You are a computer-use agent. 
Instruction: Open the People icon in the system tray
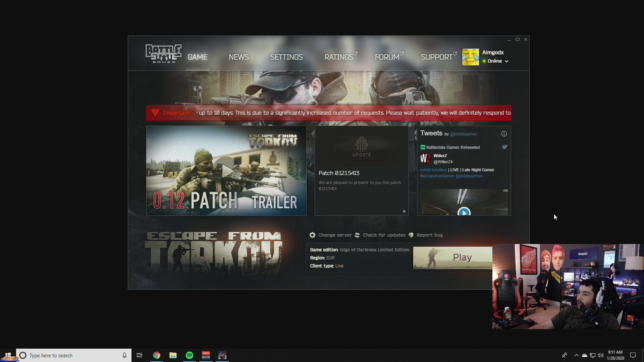[564, 355]
